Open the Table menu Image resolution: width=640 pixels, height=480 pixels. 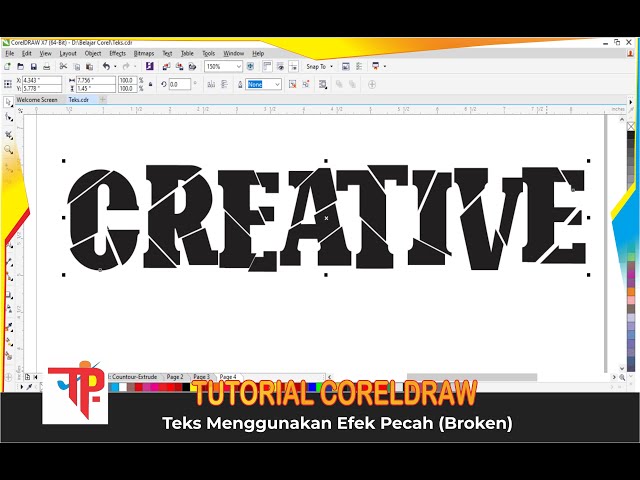187,53
